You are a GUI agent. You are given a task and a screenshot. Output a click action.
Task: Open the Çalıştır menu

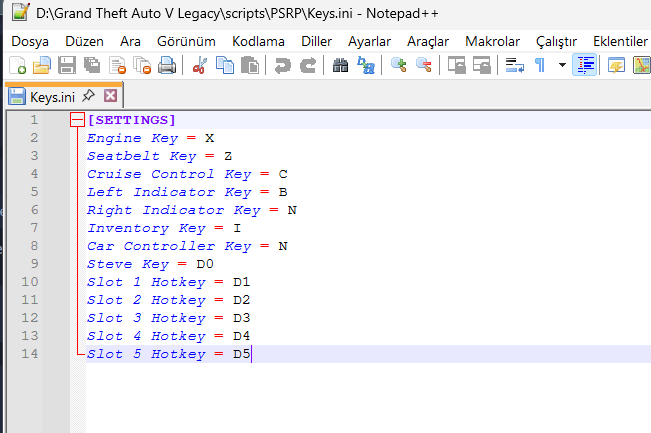556,42
